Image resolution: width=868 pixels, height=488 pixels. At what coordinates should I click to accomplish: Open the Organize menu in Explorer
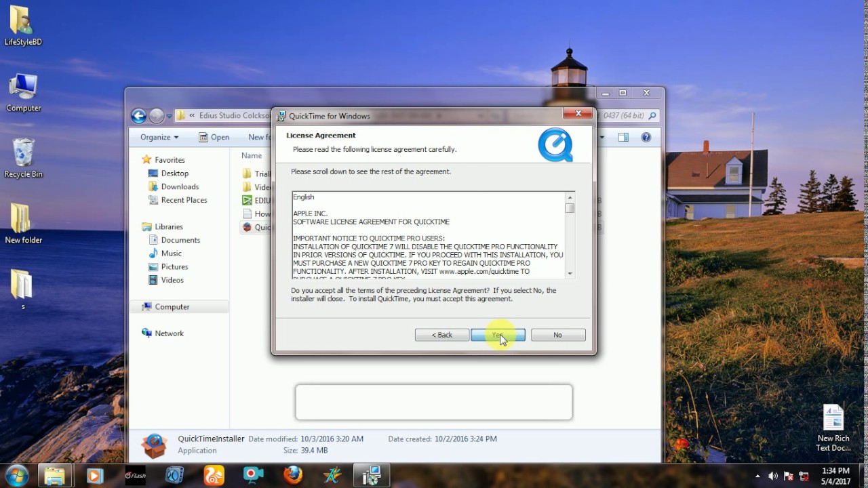[x=159, y=137]
